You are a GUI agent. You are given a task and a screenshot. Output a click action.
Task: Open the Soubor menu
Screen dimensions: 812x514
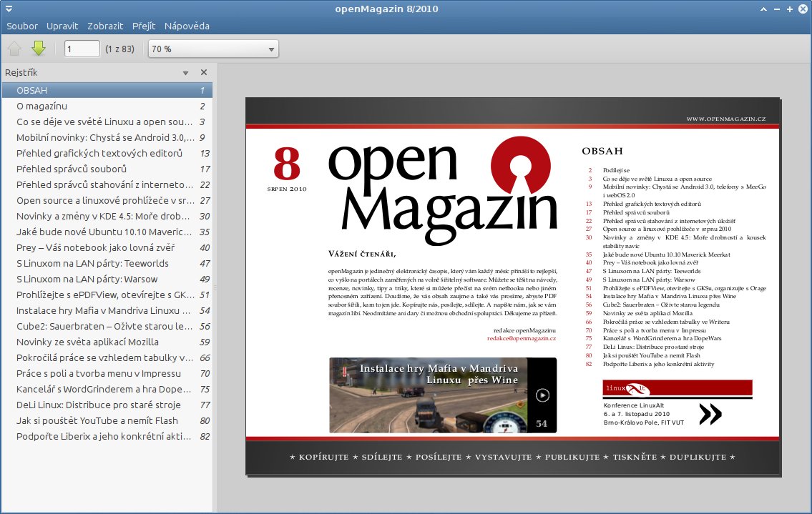point(22,26)
